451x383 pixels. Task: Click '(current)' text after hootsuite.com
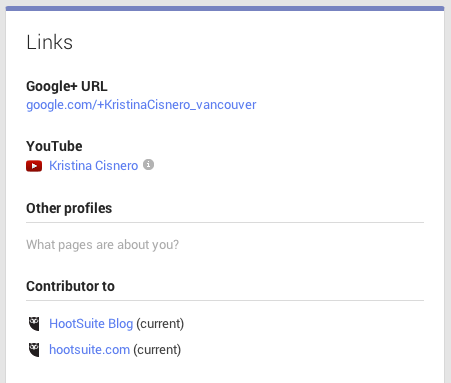(x=157, y=350)
